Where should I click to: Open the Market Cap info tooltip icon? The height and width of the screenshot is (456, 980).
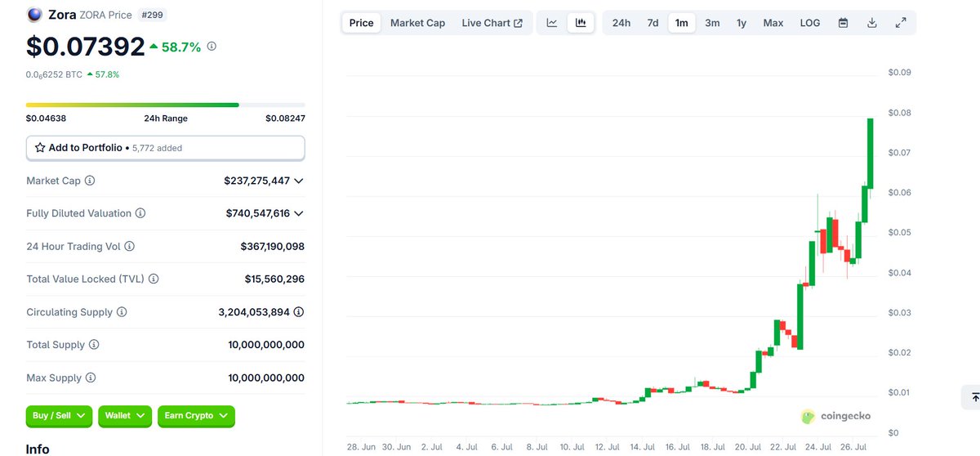coord(90,181)
